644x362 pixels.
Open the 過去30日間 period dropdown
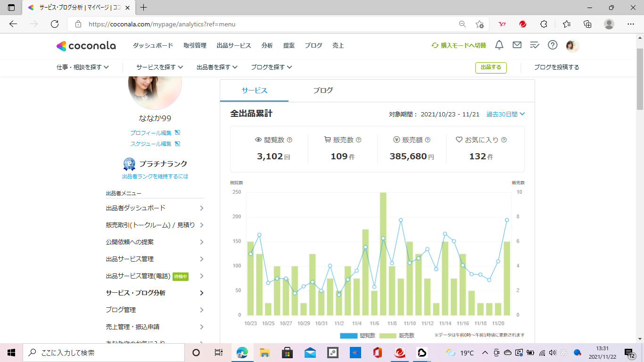[505, 114]
